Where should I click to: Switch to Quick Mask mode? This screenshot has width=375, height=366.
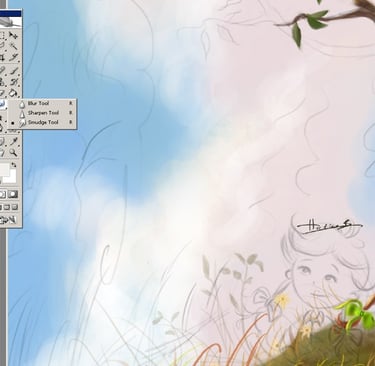click(x=13, y=194)
